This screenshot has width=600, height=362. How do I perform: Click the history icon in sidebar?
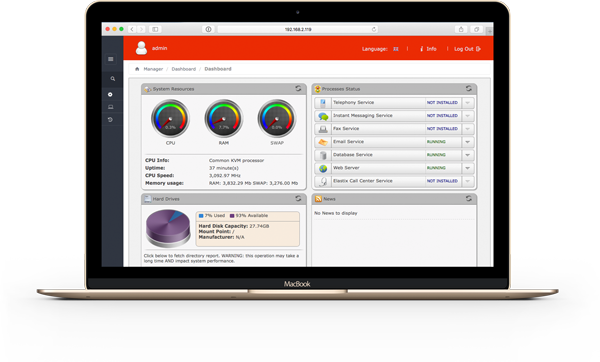point(110,119)
